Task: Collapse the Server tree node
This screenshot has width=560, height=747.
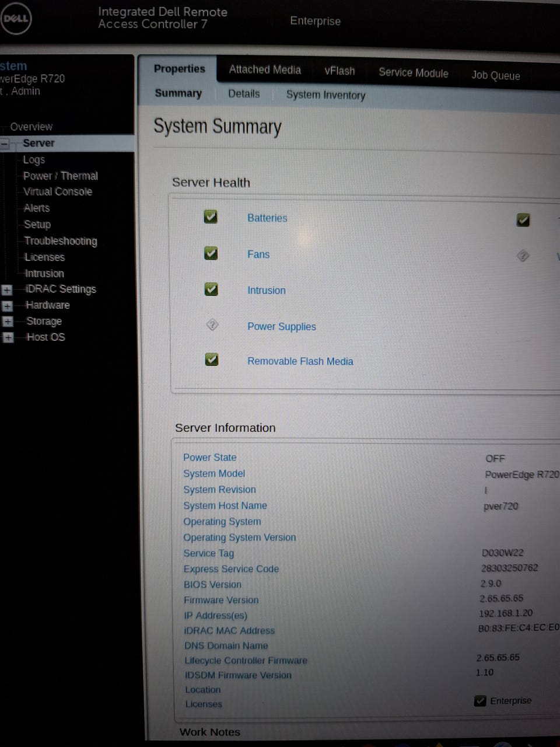Action: 5,144
